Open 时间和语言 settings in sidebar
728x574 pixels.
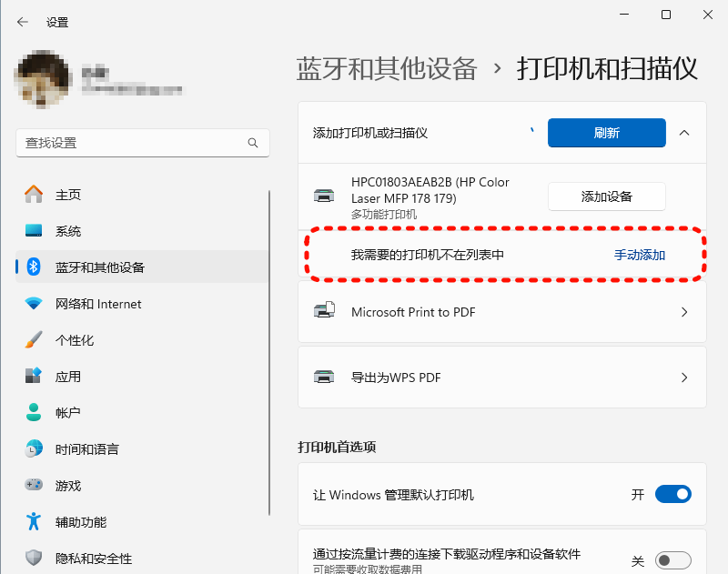(31, 448)
